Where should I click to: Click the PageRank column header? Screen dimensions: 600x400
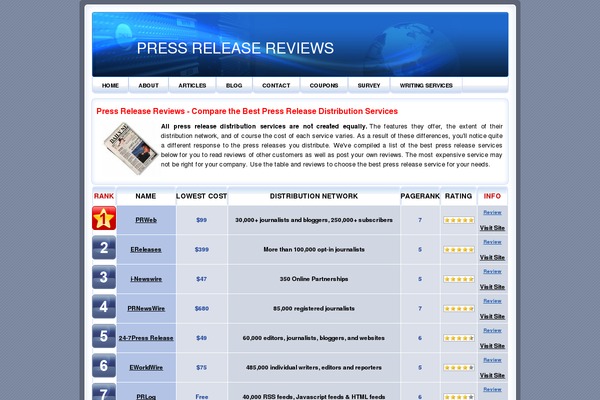click(x=420, y=196)
